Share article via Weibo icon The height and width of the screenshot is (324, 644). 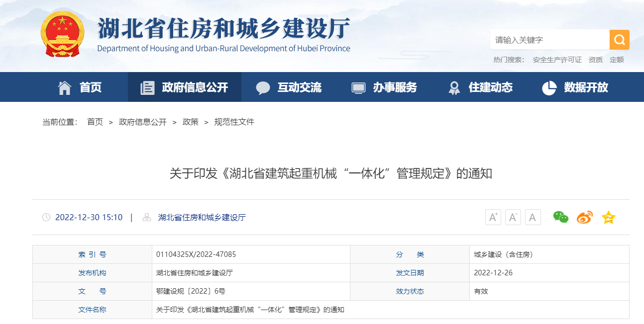585,217
